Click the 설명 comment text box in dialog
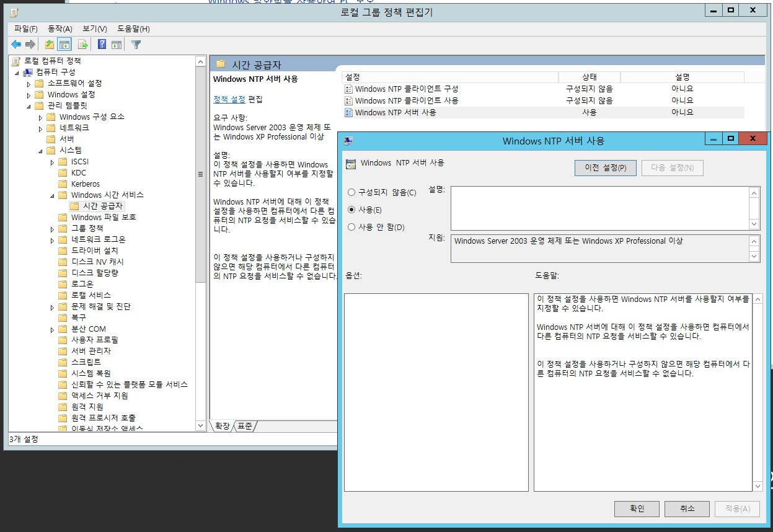The height and width of the screenshot is (532, 773). 599,208
